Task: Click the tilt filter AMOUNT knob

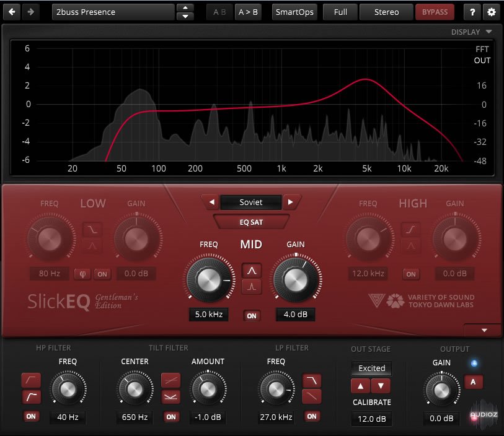Action: click(208, 389)
